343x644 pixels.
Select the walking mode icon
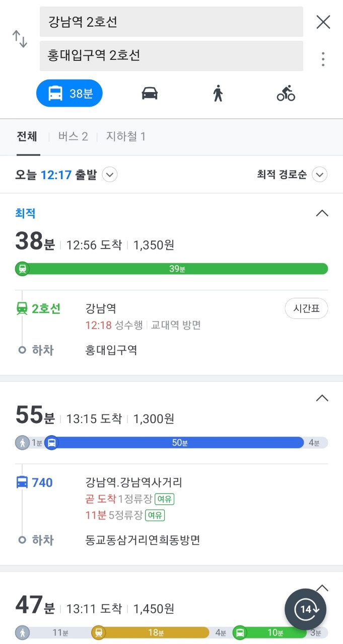(x=218, y=94)
